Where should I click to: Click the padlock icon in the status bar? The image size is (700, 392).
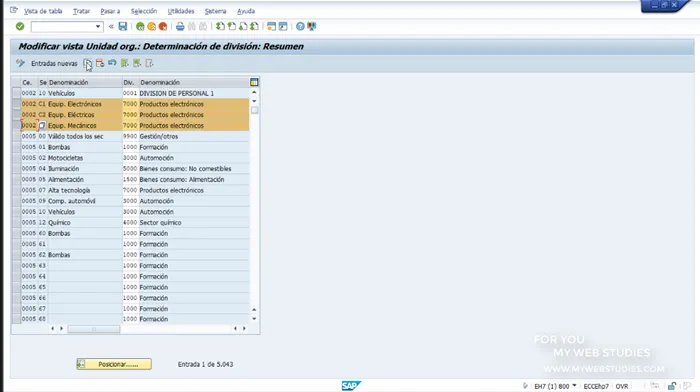click(671, 386)
